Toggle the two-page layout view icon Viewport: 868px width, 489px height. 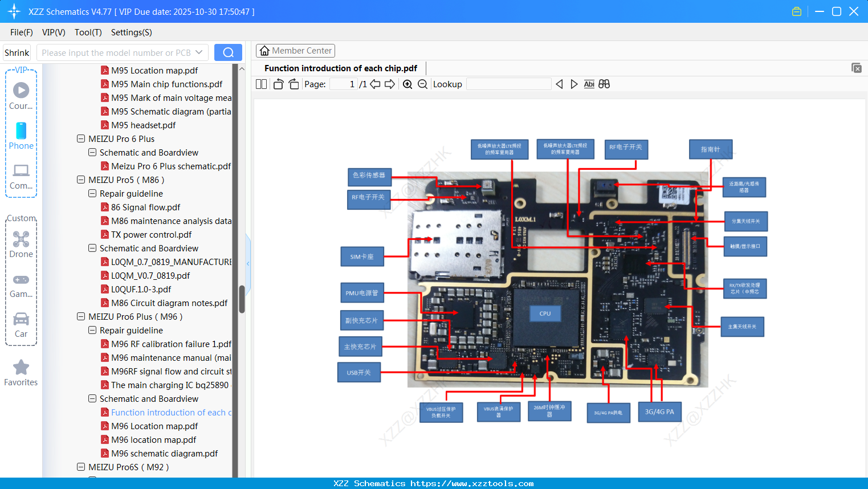pos(261,84)
